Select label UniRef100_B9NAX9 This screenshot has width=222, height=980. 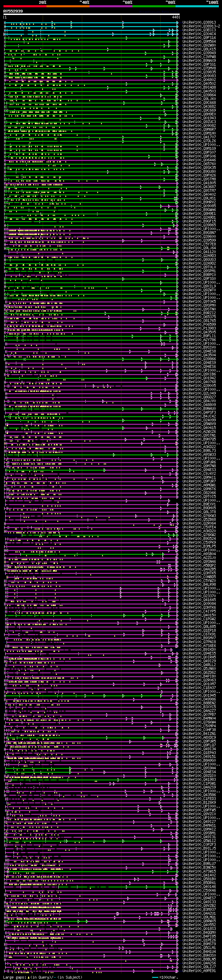click(x=199, y=60)
